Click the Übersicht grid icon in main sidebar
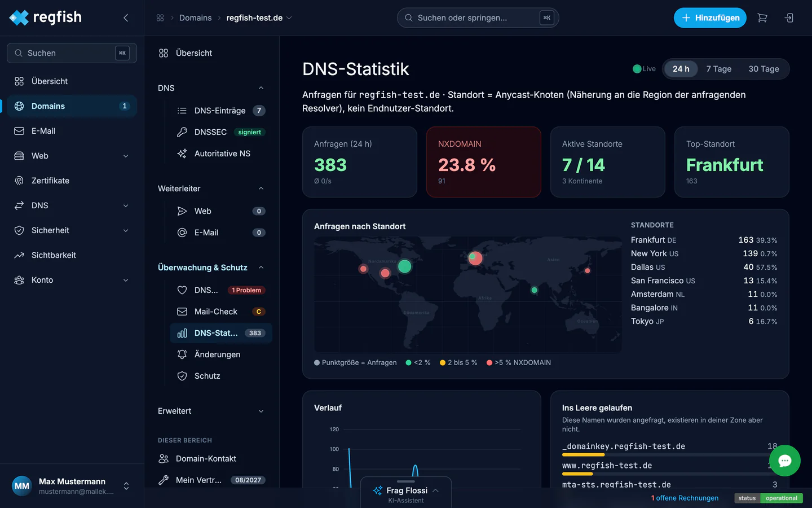812x508 pixels. [x=19, y=81]
